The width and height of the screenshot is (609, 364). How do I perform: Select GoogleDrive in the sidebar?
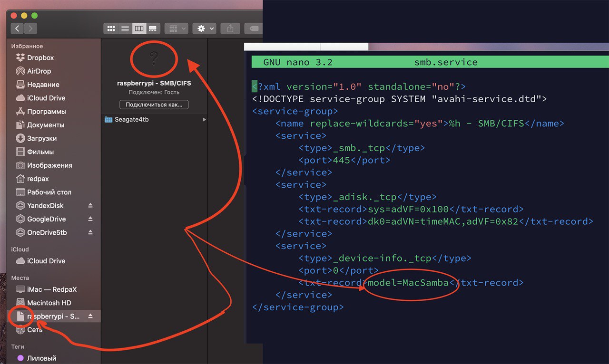pos(46,219)
